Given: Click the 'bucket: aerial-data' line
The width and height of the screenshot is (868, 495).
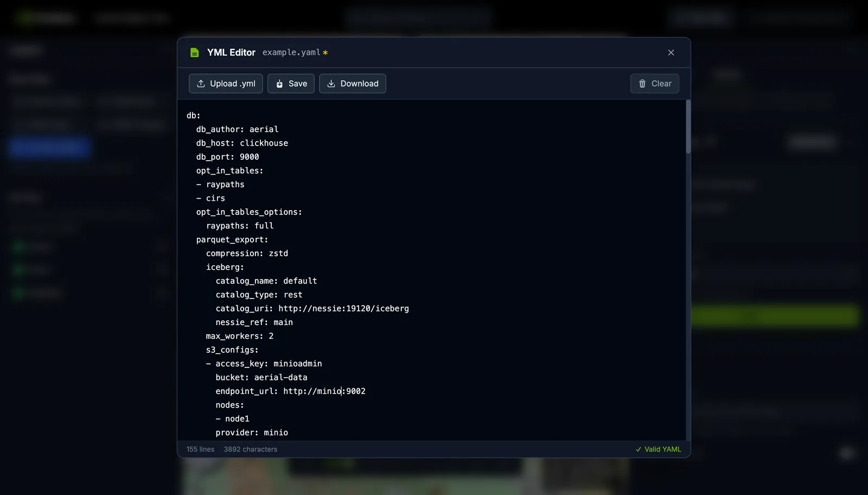Looking at the screenshot, I should 261,378.
